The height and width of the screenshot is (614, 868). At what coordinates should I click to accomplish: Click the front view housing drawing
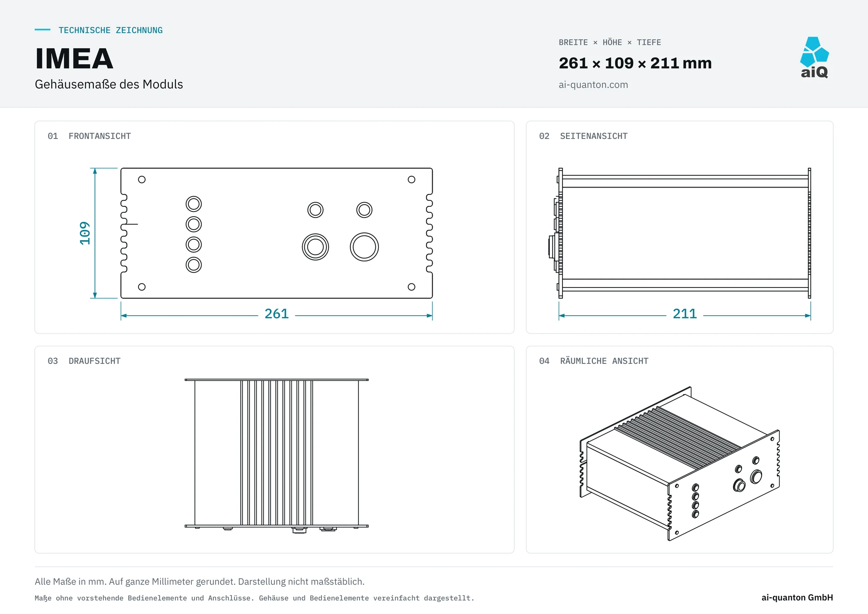(276, 233)
